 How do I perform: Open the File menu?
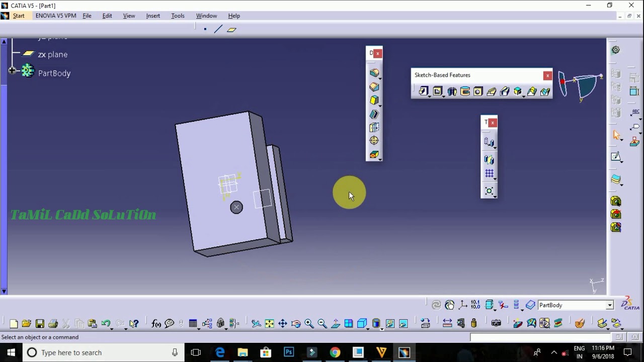pyautogui.click(x=87, y=16)
